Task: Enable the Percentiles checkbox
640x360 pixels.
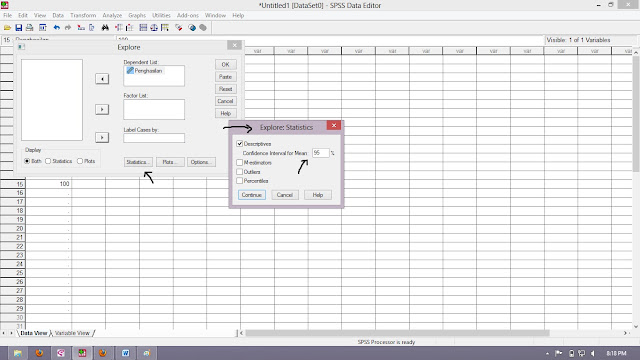Action: [240, 181]
